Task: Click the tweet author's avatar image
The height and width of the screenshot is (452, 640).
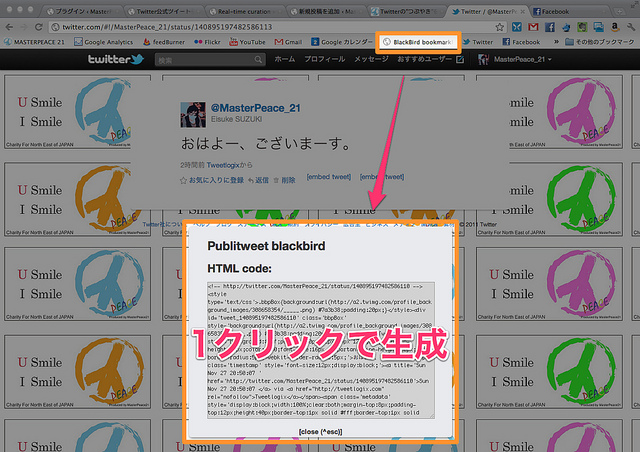Action: coord(193,115)
